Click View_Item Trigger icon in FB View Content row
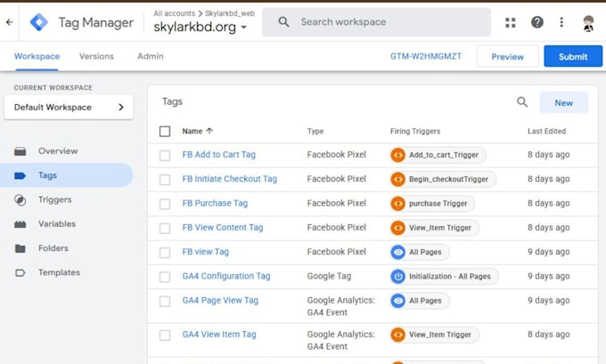Image resolution: width=606 pixels, height=364 pixels. point(397,228)
